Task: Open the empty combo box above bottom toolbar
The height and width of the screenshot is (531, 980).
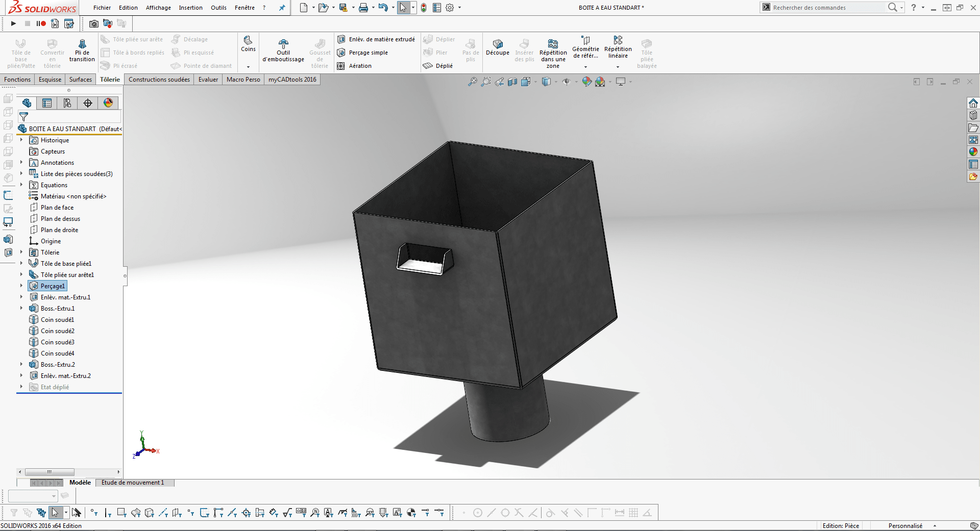Action: point(33,495)
